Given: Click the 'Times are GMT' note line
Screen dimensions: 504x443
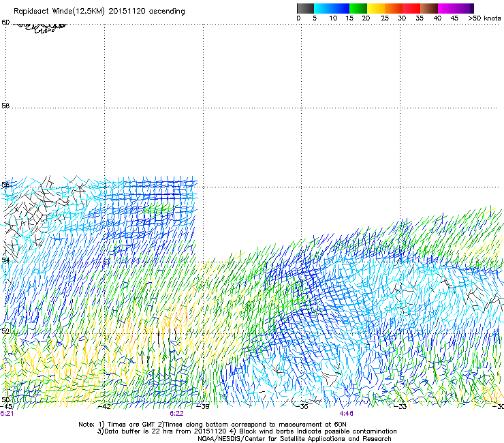Looking at the screenshot, I should point(212,425).
